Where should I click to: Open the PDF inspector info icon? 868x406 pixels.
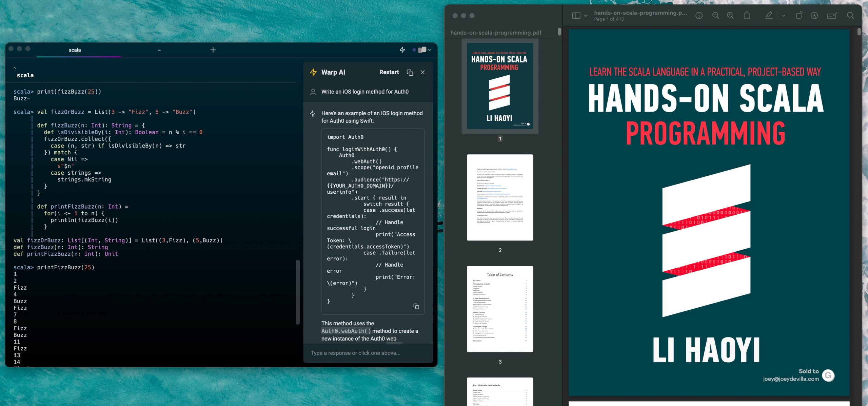(x=699, y=16)
